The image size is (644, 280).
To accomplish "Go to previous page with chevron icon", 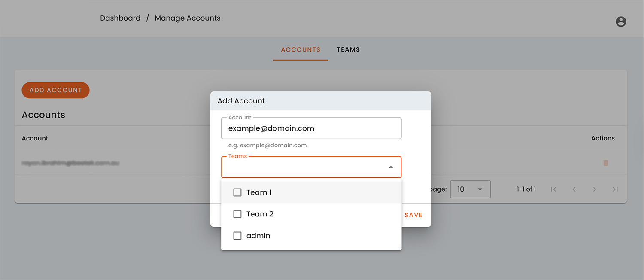I will coord(574,189).
